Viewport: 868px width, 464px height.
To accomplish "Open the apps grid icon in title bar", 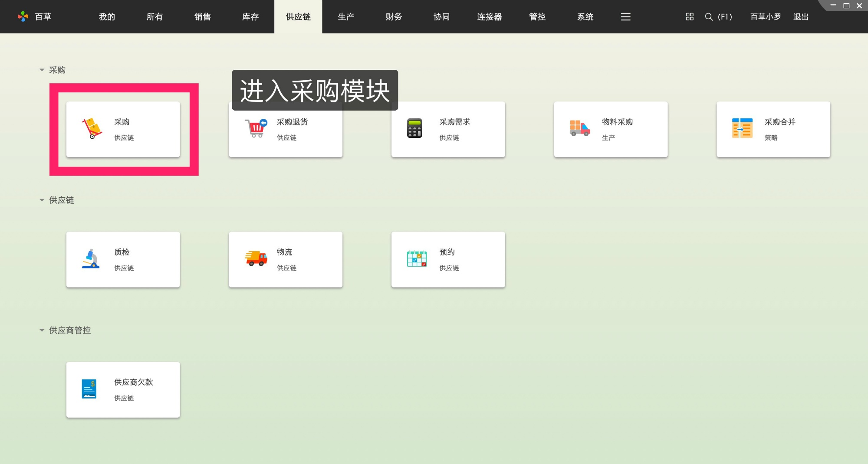I will [689, 17].
